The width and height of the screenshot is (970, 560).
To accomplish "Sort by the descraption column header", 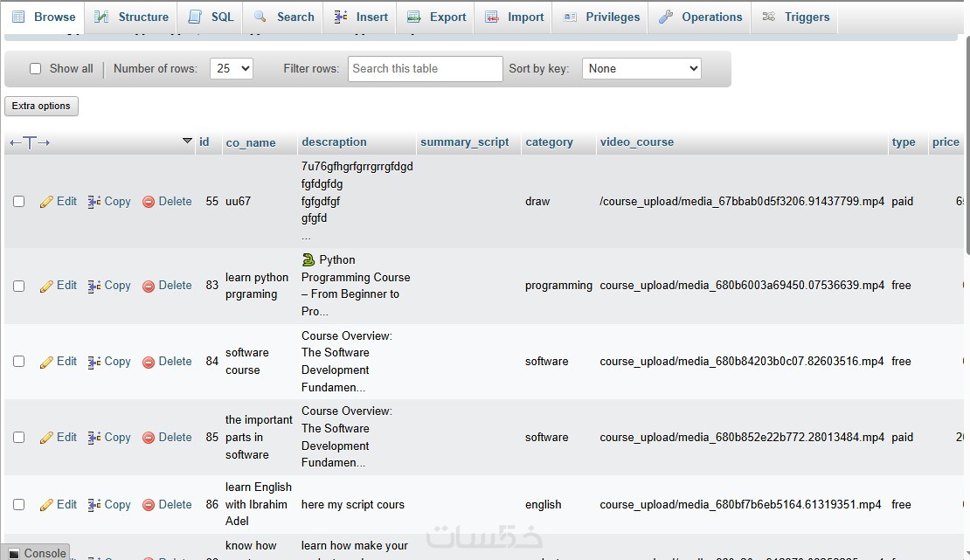I will pos(334,142).
